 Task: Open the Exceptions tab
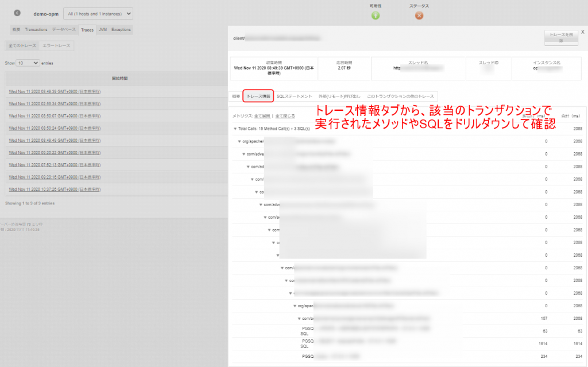point(121,30)
